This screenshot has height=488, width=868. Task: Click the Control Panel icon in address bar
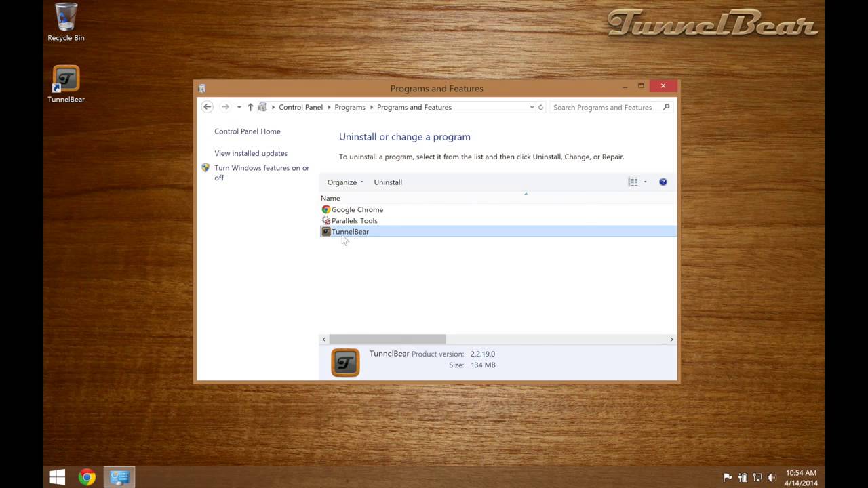(262, 107)
